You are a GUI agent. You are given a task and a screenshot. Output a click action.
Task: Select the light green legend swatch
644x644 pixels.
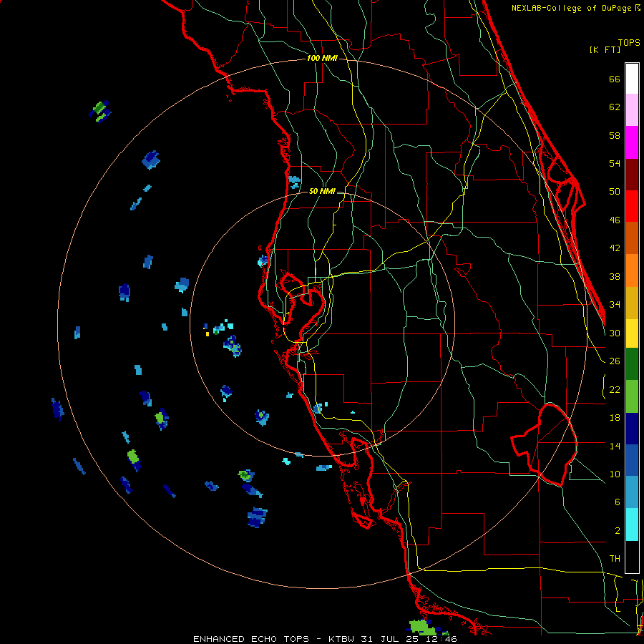pyautogui.click(x=632, y=396)
